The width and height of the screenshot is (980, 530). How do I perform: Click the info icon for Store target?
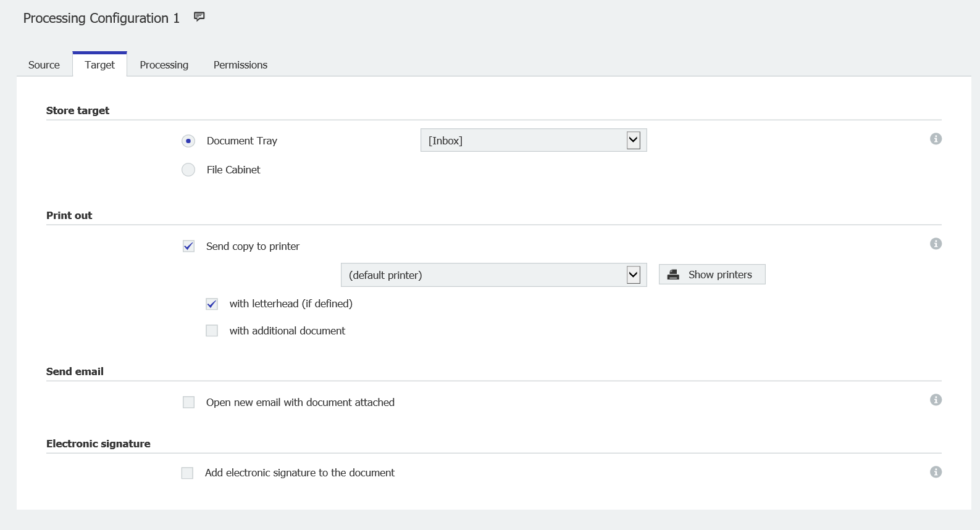coord(936,139)
